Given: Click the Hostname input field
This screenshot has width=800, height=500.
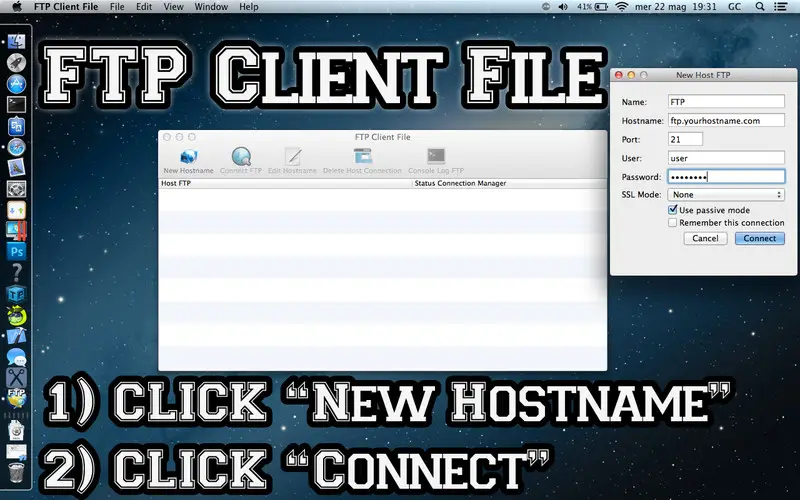Looking at the screenshot, I should (x=726, y=120).
